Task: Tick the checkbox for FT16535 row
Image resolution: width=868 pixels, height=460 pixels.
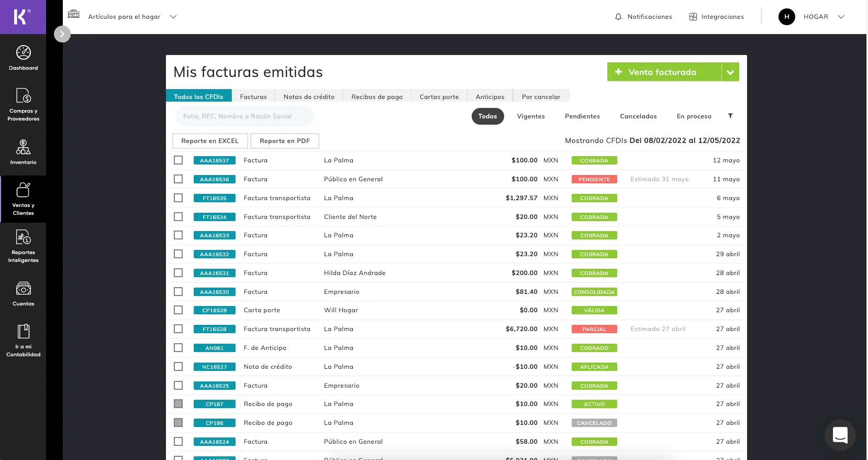Action: click(179, 198)
